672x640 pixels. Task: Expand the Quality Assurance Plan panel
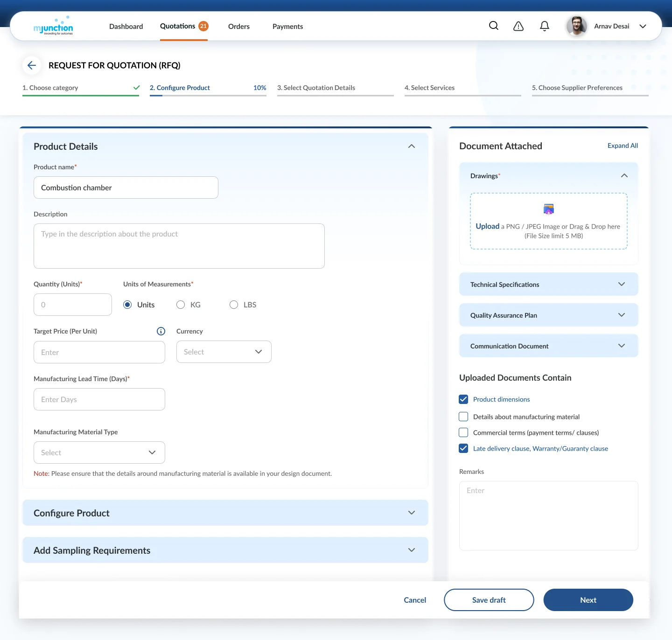(549, 315)
